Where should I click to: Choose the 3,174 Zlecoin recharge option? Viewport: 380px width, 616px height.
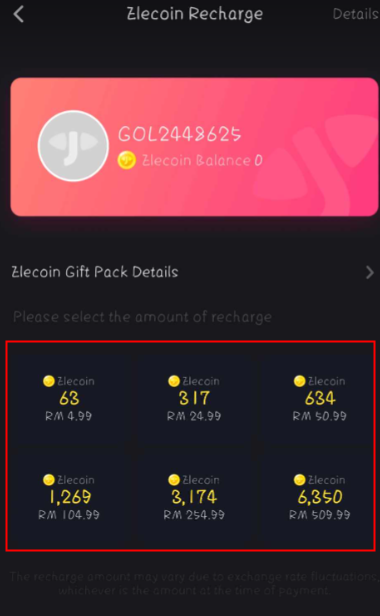[x=194, y=497]
